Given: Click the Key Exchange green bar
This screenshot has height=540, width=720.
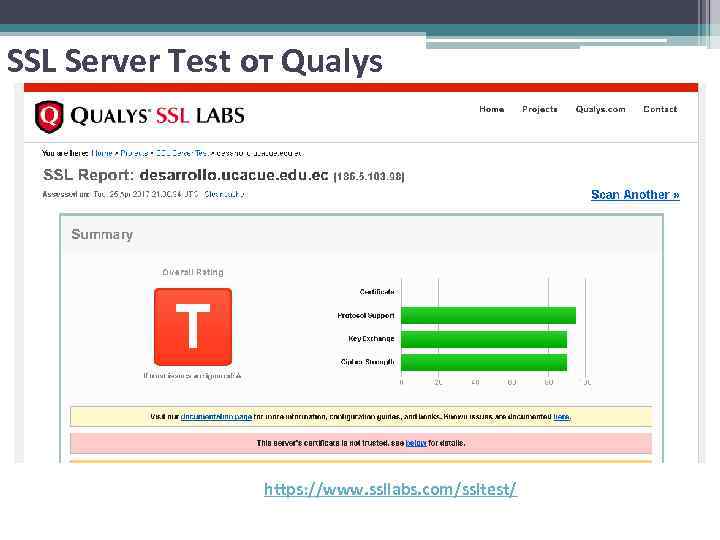Looking at the screenshot, I should (x=484, y=339).
